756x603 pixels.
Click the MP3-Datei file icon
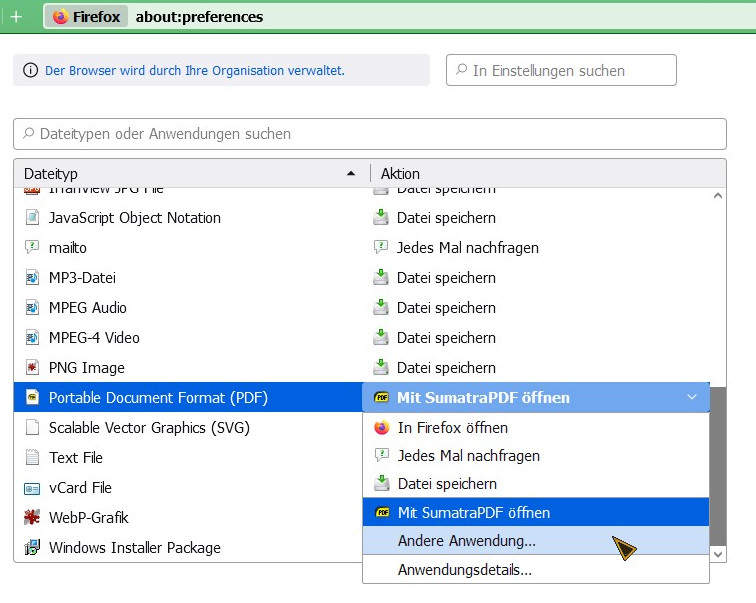(x=31, y=278)
